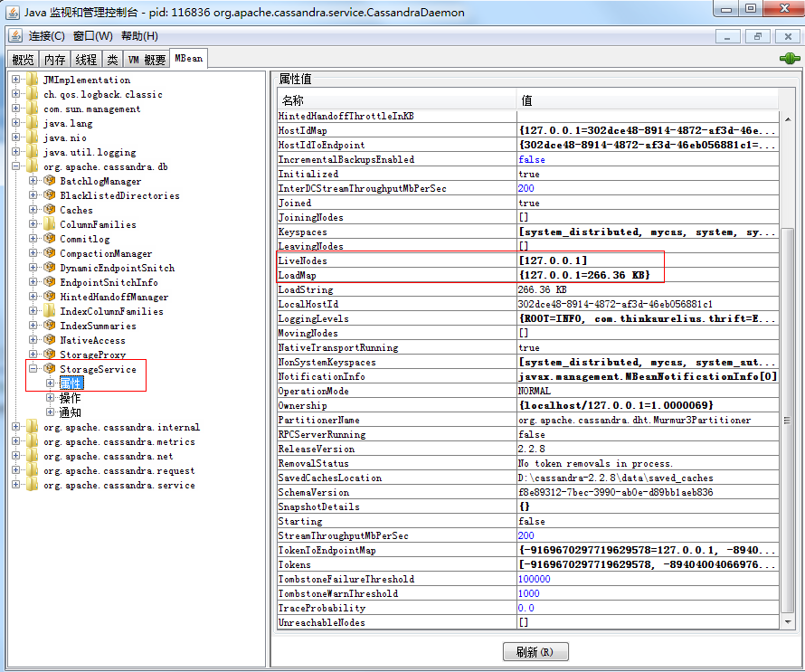Viewport: 805px width, 672px height.
Task: Select the StorageProxy bean icon
Action: [49, 355]
